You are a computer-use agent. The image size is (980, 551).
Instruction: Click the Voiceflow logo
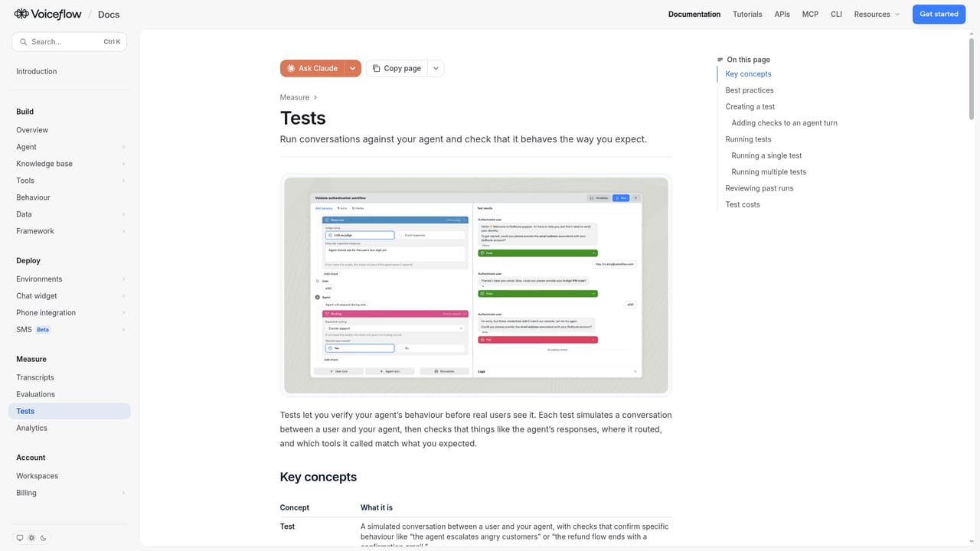47,14
